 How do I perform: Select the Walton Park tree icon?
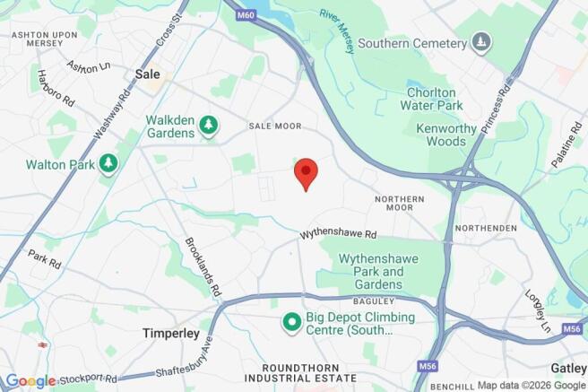click(108, 164)
